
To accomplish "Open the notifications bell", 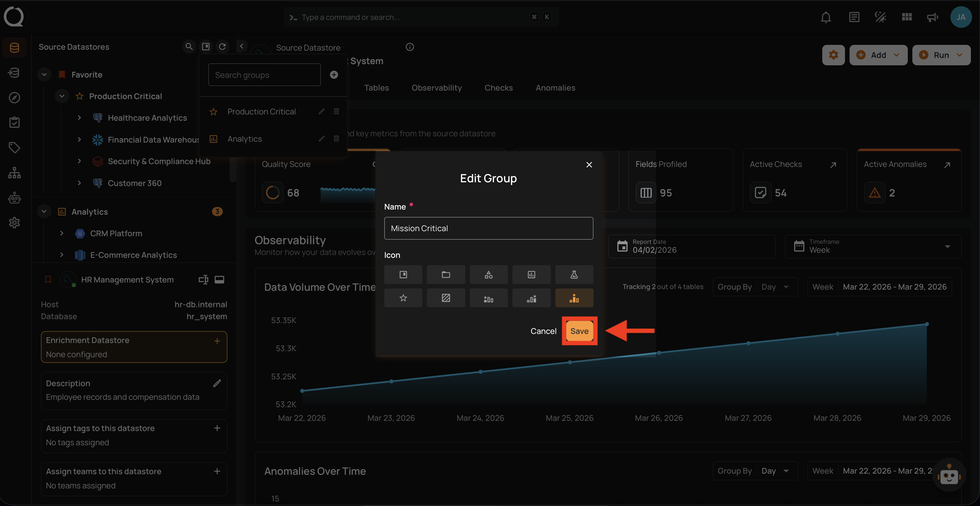I will 826,17.
